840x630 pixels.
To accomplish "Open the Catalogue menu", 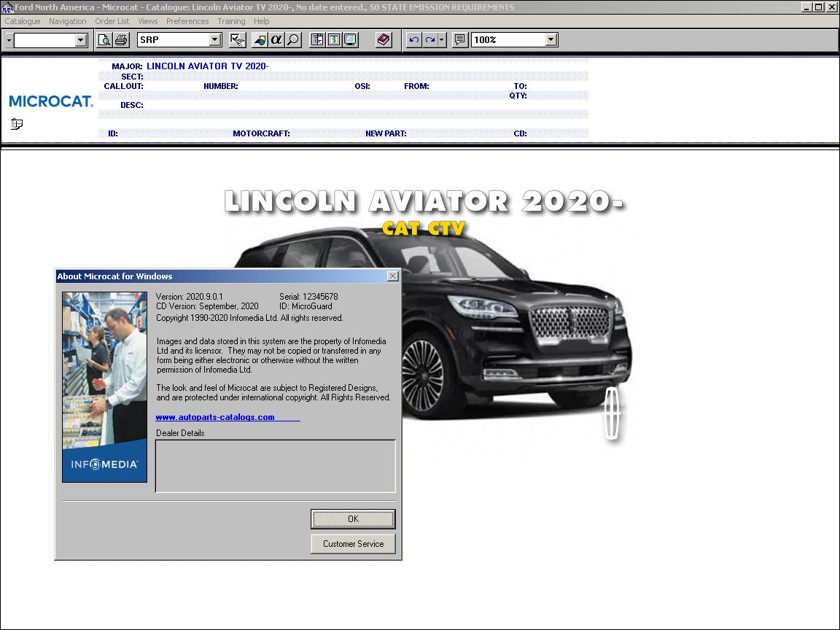I will [x=22, y=21].
